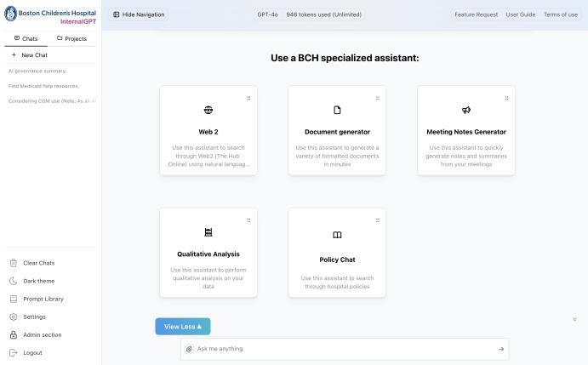Click the drag handle on Meeting Notes card
The width and height of the screenshot is (588, 365).
coord(506,99)
